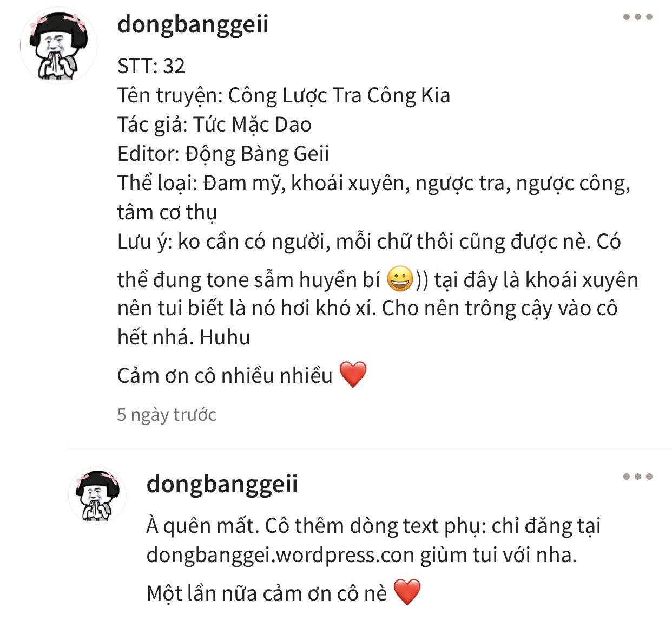Open the dongbanggeii username on the top comment
This screenshot has height=620, width=672.
click(193, 25)
